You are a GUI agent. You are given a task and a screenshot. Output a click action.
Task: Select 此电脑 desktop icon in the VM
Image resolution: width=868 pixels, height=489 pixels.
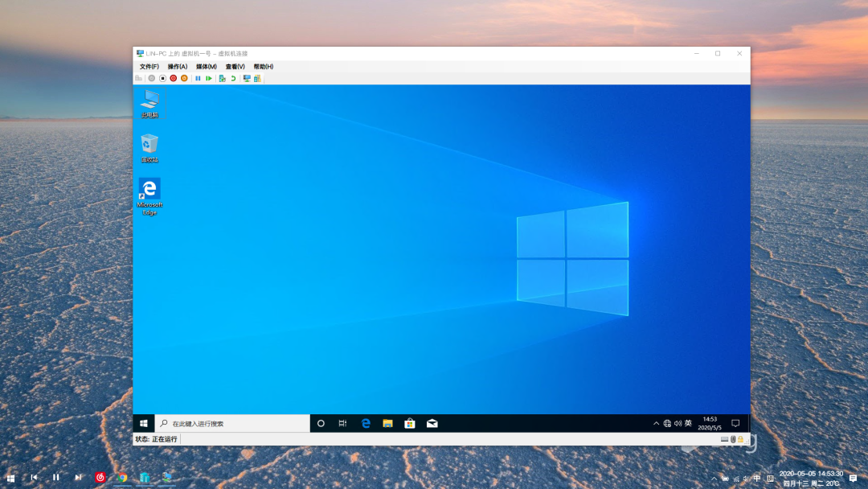149,103
